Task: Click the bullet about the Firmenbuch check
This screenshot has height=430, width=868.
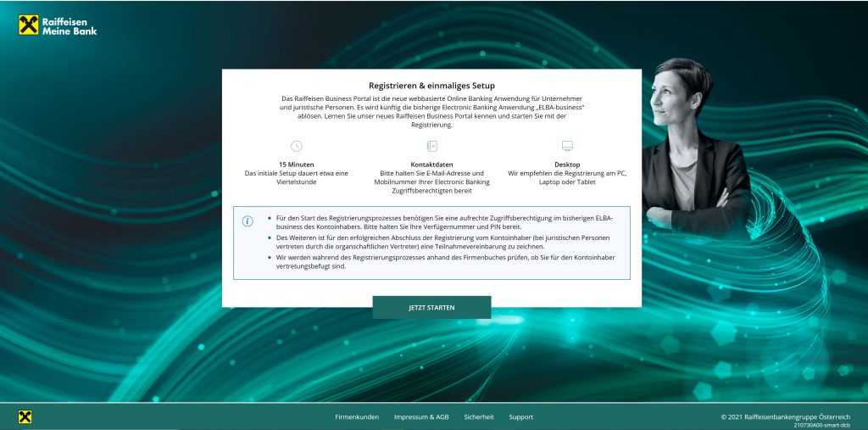Action: tap(443, 261)
